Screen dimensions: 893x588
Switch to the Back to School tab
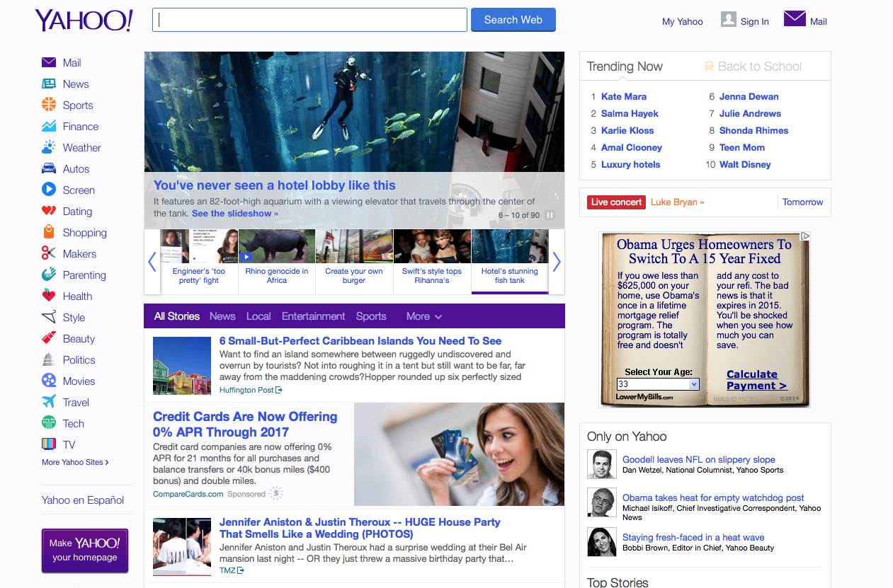(753, 67)
